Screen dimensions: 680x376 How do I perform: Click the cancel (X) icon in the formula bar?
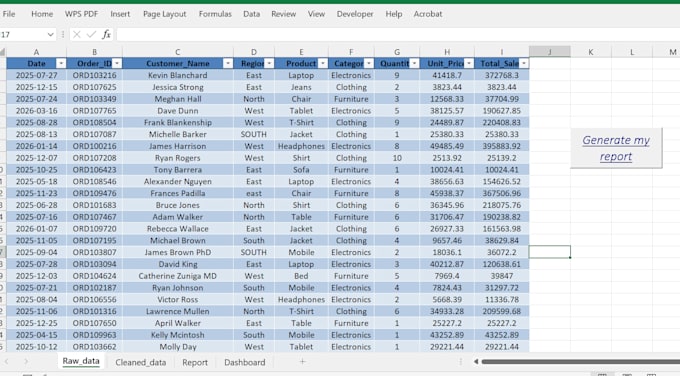77,34
